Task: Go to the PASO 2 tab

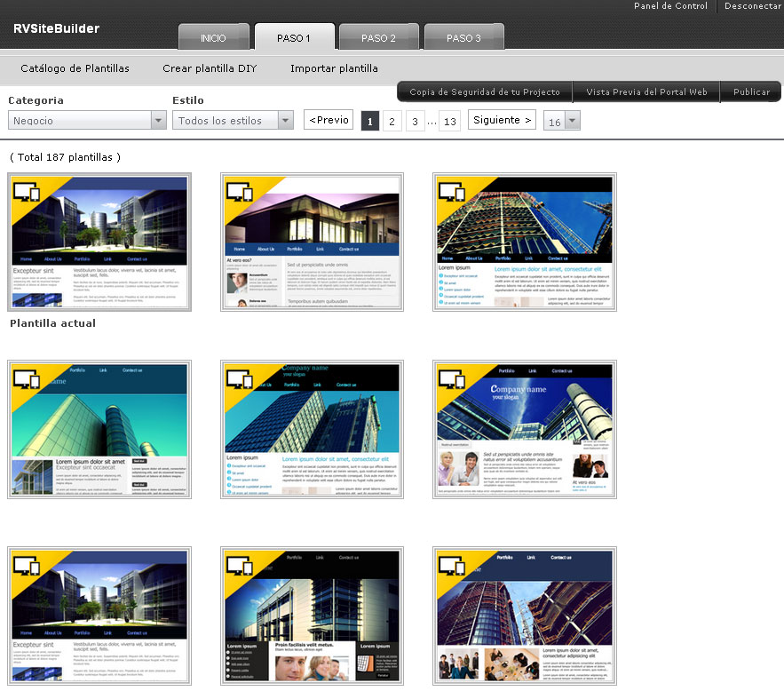Action: (378, 37)
